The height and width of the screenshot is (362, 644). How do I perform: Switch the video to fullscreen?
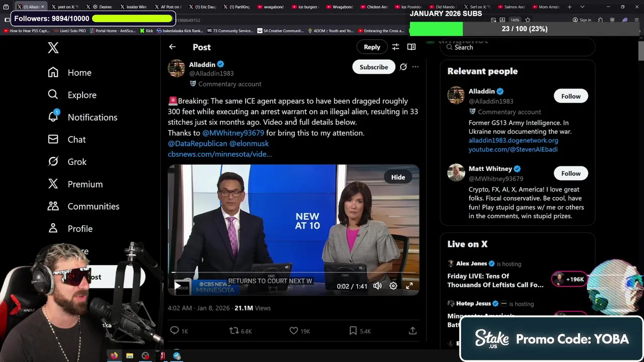point(410,286)
